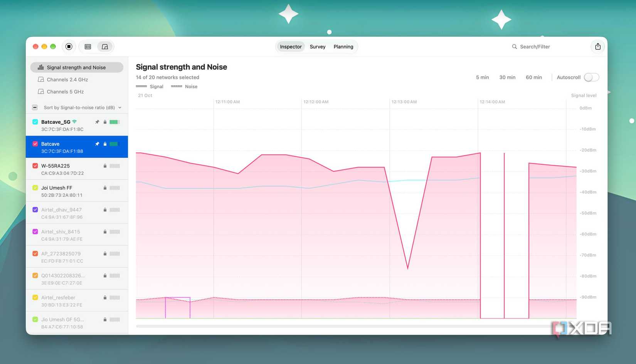Select the chart view toolbar icon
The width and height of the screenshot is (636, 364).
(105, 47)
